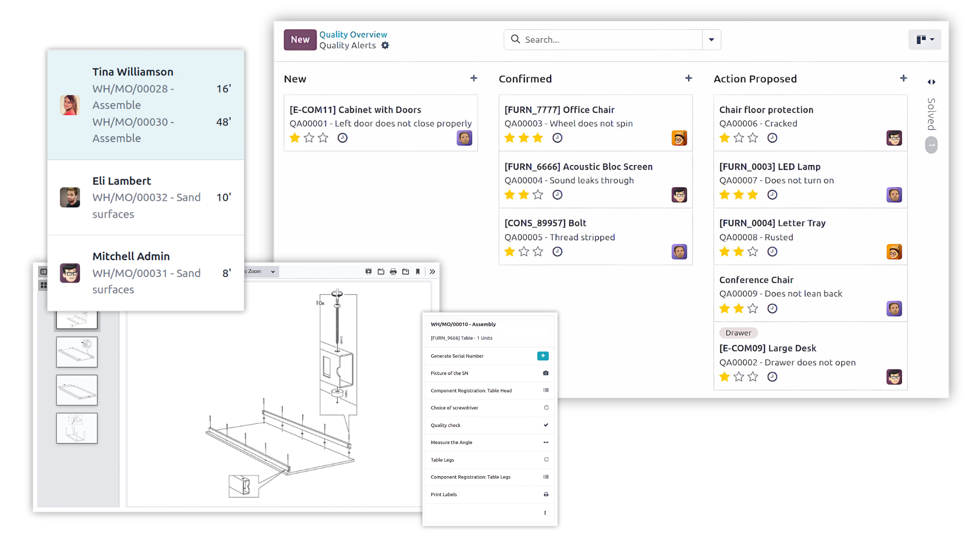980x539 pixels.
Task: Toggle the PDF viewer sidebar button
Action: 44,271
